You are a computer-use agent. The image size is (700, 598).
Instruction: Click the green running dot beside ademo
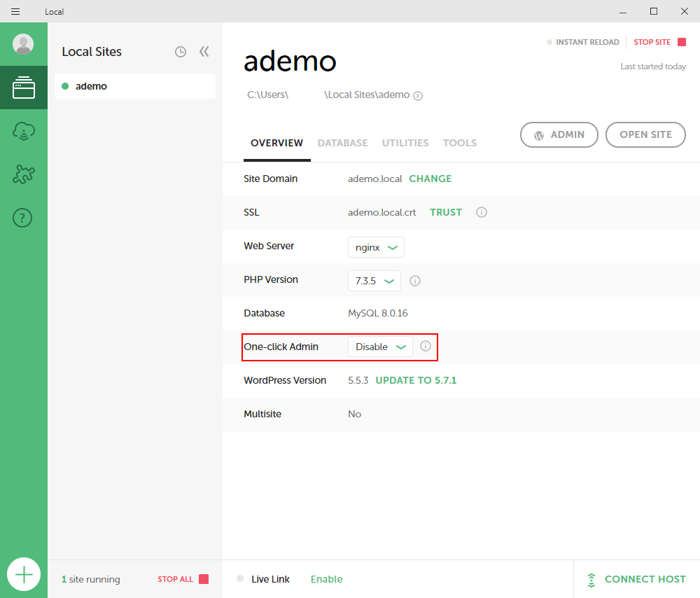pos(65,86)
